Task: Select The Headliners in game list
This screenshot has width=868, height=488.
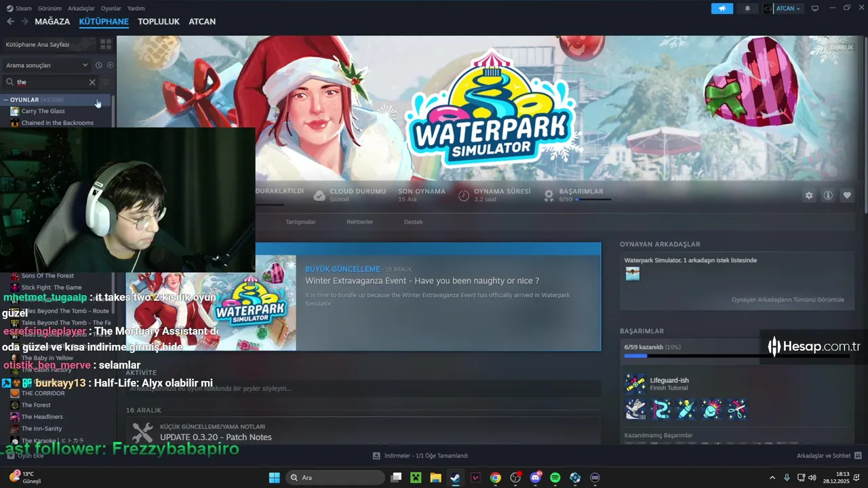Action: [x=42, y=417]
